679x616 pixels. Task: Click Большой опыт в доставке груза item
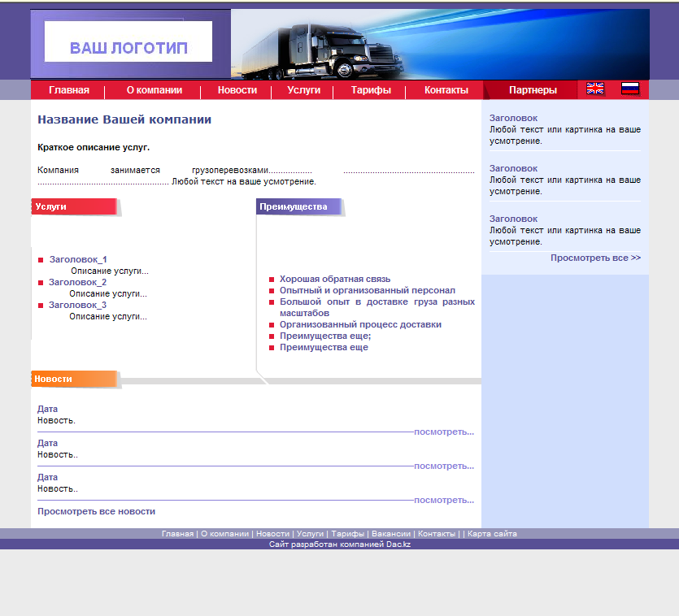point(377,307)
